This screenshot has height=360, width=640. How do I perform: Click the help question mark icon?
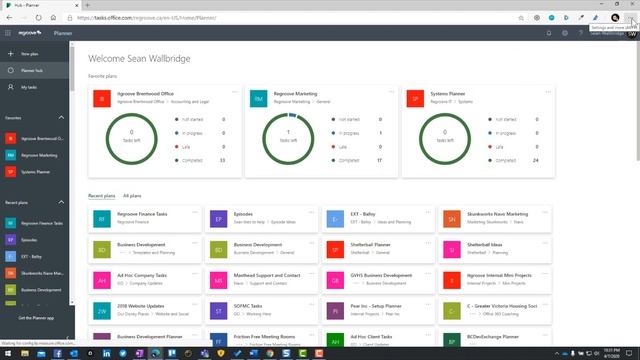tap(580, 33)
